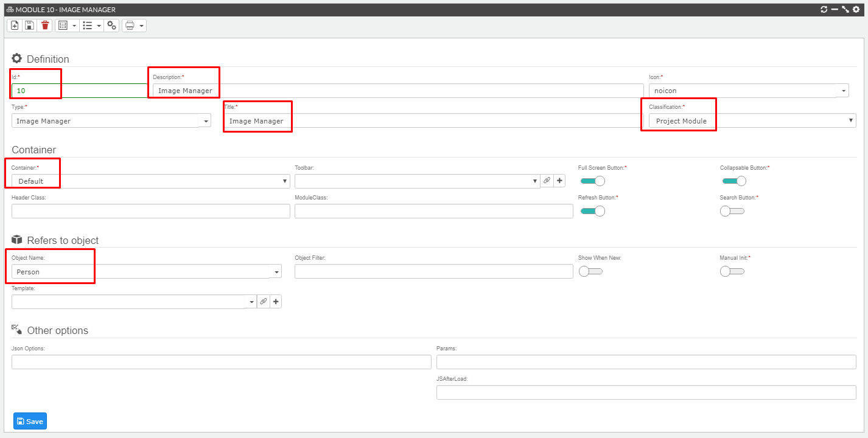Click the blue Save button

point(30,421)
